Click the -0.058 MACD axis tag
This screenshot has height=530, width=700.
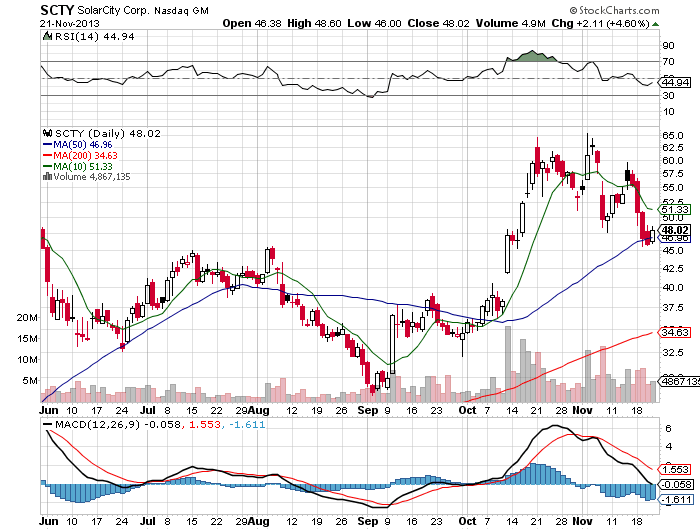pyautogui.click(x=676, y=484)
